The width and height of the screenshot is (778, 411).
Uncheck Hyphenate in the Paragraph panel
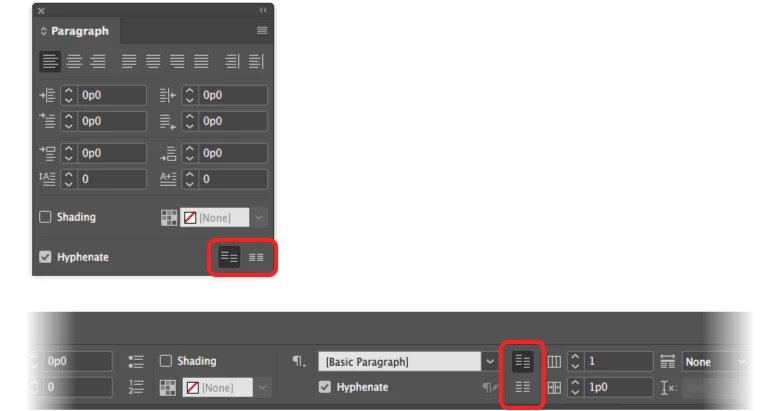[x=45, y=257]
